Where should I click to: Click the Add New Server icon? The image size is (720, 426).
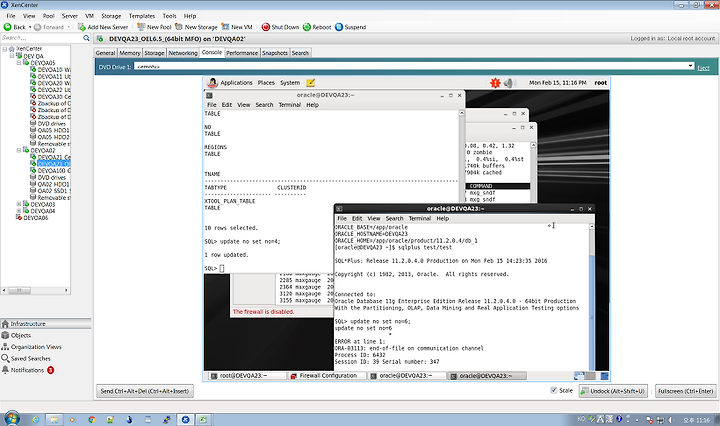pos(81,27)
